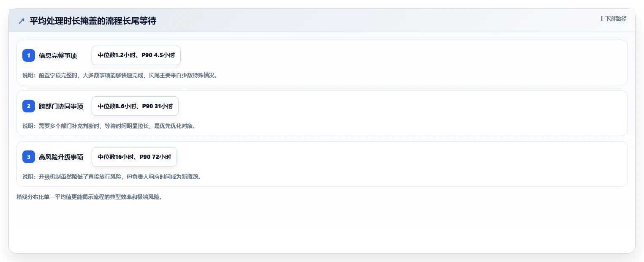This screenshot has height=262, width=644.
Task: Click the 中位数1.2小时、P90 4.5小时 chip
Action: pyautogui.click(x=136, y=55)
